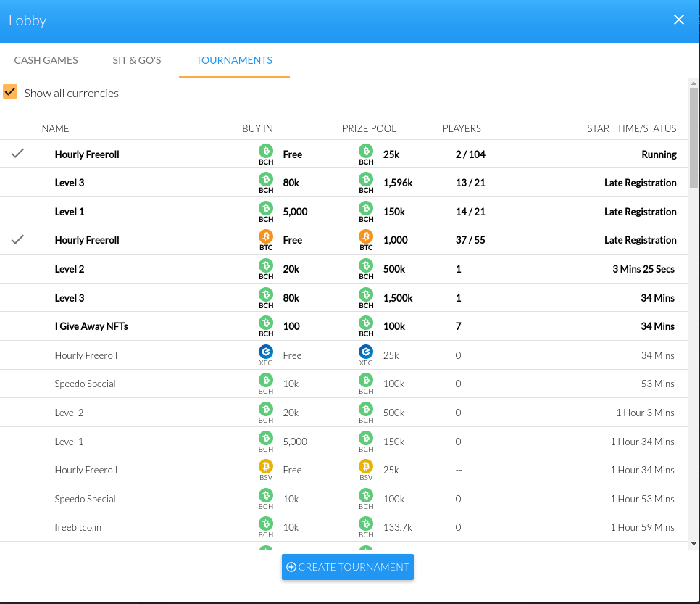Click the scroll down arrow of tournament list
Image resolution: width=700 pixels, height=604 pixels.
[693, 544]
